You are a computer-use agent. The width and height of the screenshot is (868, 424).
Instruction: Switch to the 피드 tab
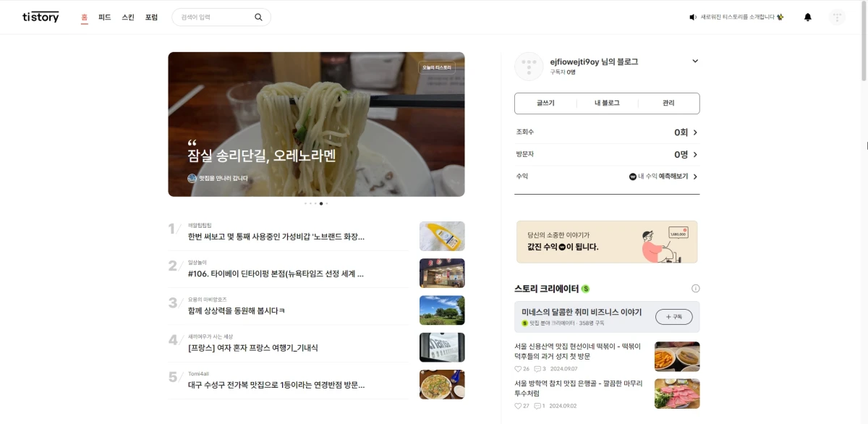tap(103, 17)
